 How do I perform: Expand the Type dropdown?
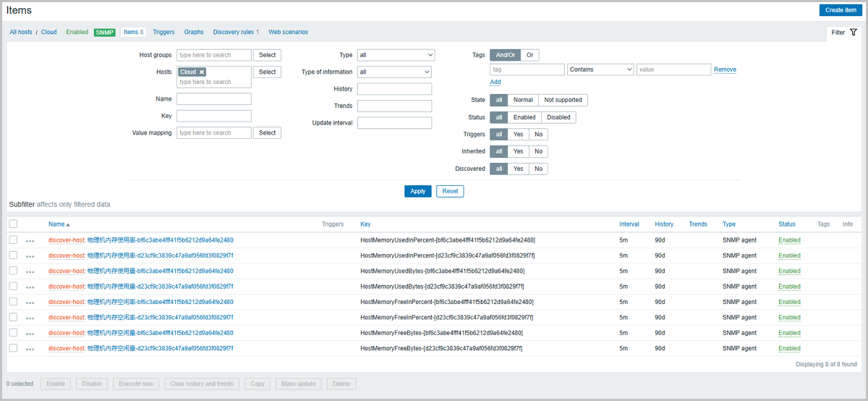pos(396,55)
